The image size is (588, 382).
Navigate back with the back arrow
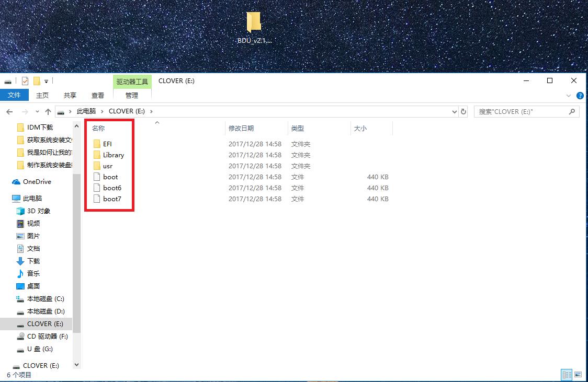(x=9, y=111)
